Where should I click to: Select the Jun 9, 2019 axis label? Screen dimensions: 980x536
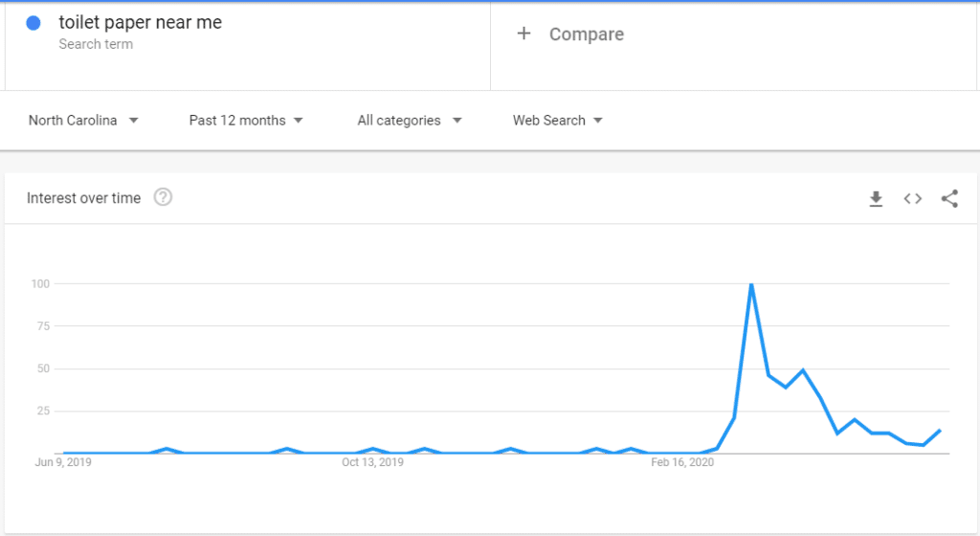pyautogui.click(x=63, y=462)
